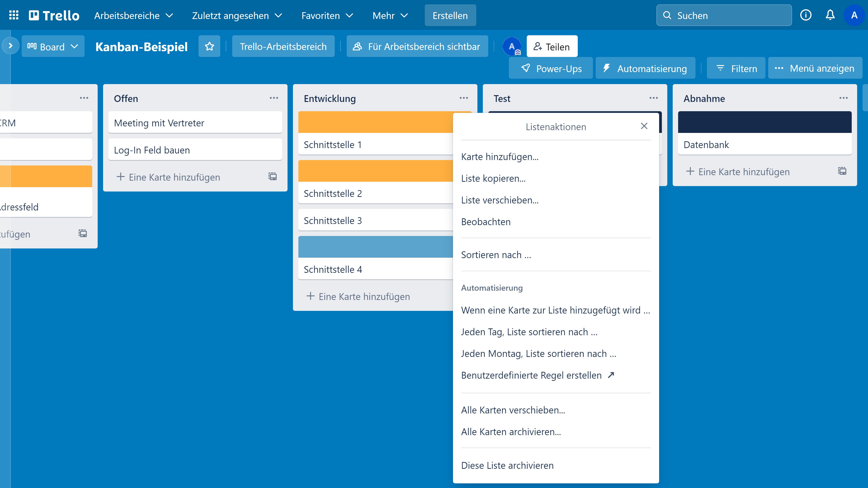
Task: Close the Listenaktionen popup
Action: tap(644, 126)
